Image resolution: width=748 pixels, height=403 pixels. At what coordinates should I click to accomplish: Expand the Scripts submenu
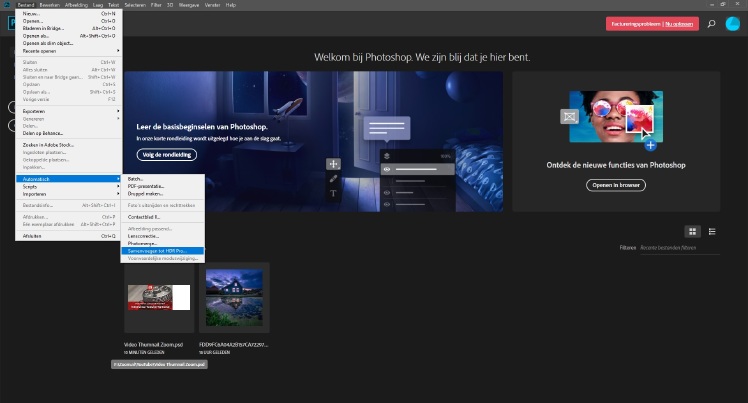69,186
